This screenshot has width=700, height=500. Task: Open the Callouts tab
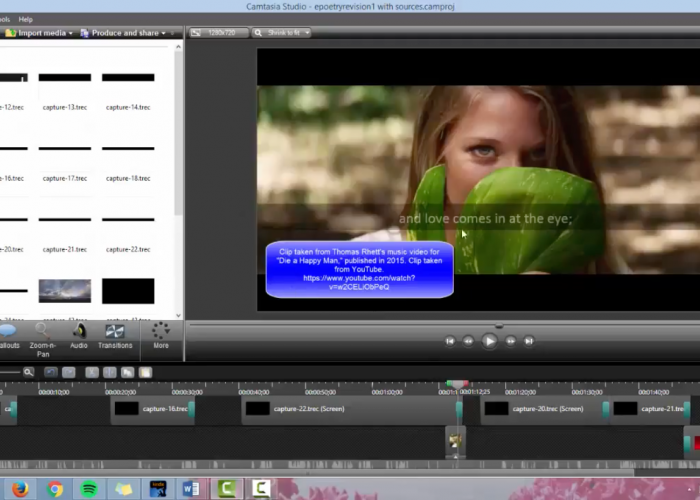click(8, 337)
